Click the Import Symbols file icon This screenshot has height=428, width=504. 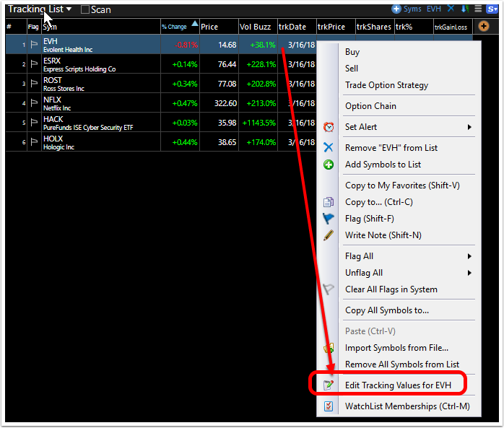(329, 348)
